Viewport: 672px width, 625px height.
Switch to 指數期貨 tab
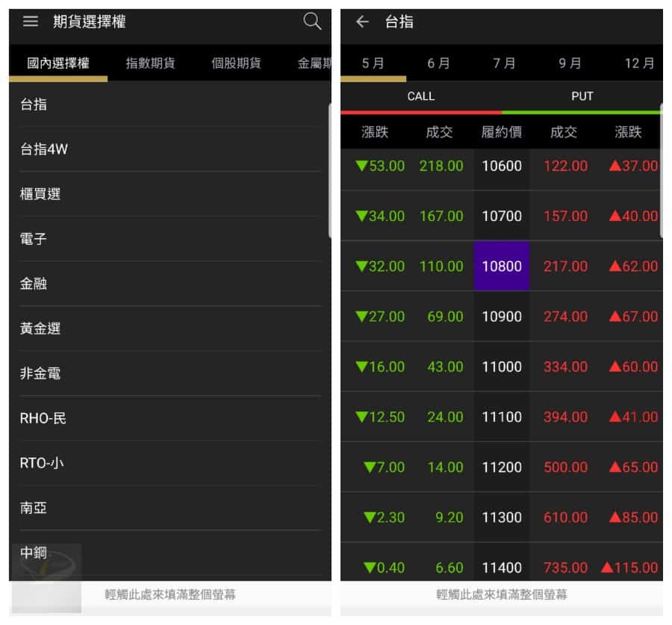pyautogui.click(x=150, y=63)
